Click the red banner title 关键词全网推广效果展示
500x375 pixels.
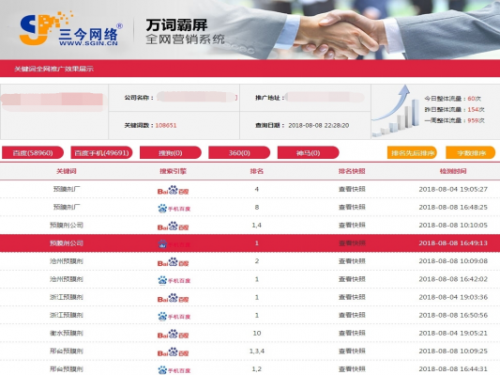tap(54, 69)
